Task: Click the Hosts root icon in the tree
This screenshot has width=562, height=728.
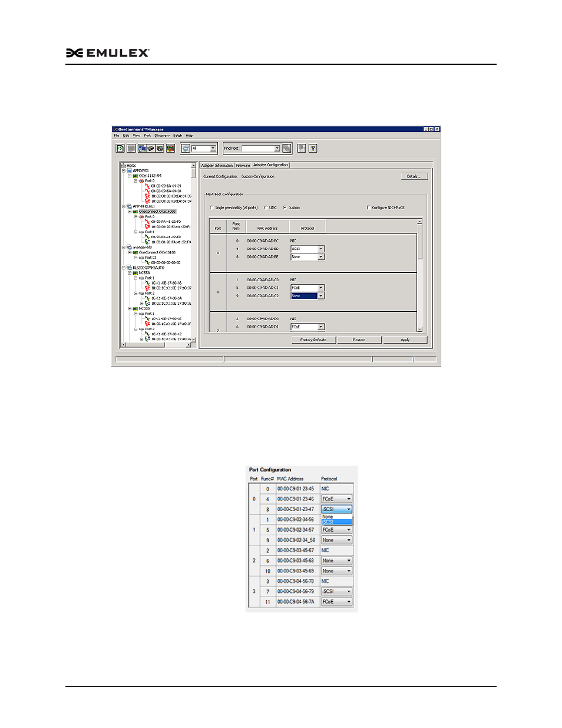Action: pos(124,166)
